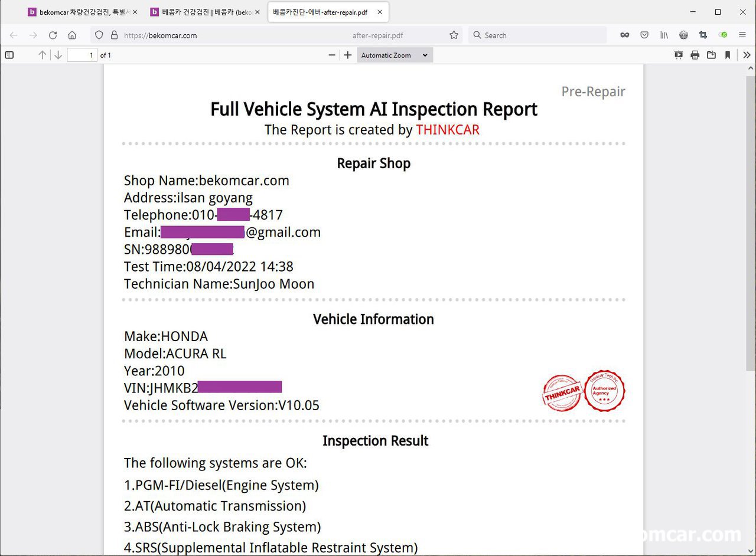Open the Firefox hamburger menu
The height and width of the screenshot is (556, 756).
click(x=742, y=35)
